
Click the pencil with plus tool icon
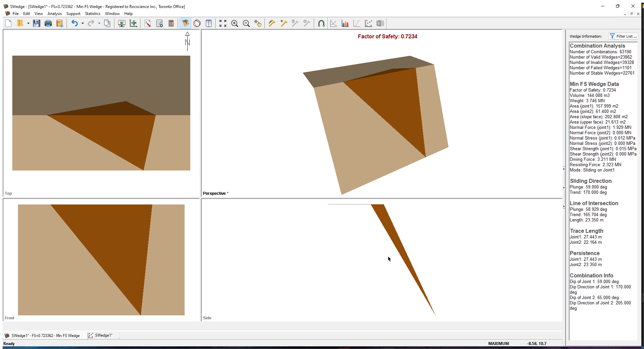[283, 23]
